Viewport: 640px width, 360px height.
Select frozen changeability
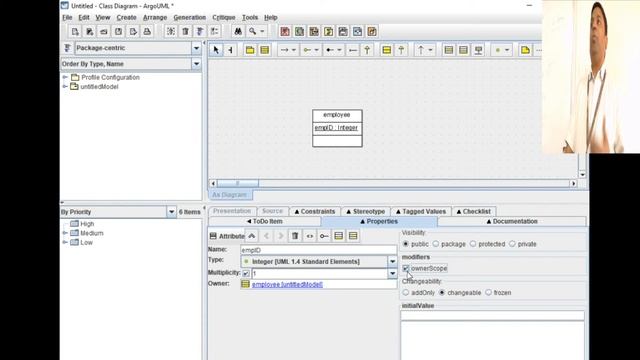coord(489,293)
